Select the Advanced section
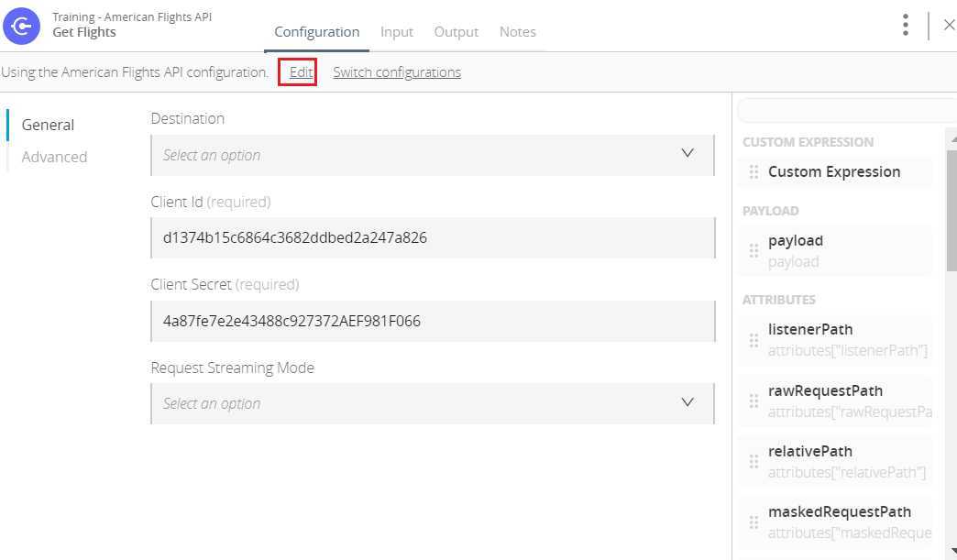Image resolution: width=957 pixels, height=560 pixels. tap(54, 157)
